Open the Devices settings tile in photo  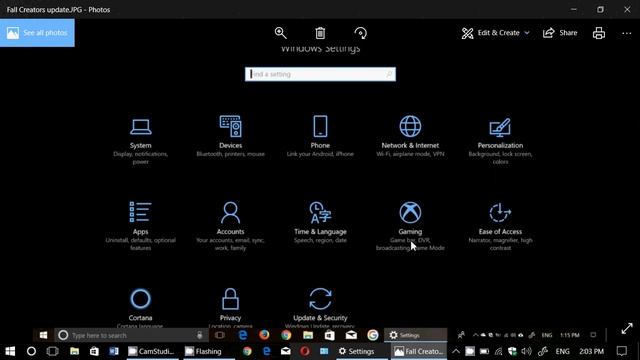click(231, 136)
